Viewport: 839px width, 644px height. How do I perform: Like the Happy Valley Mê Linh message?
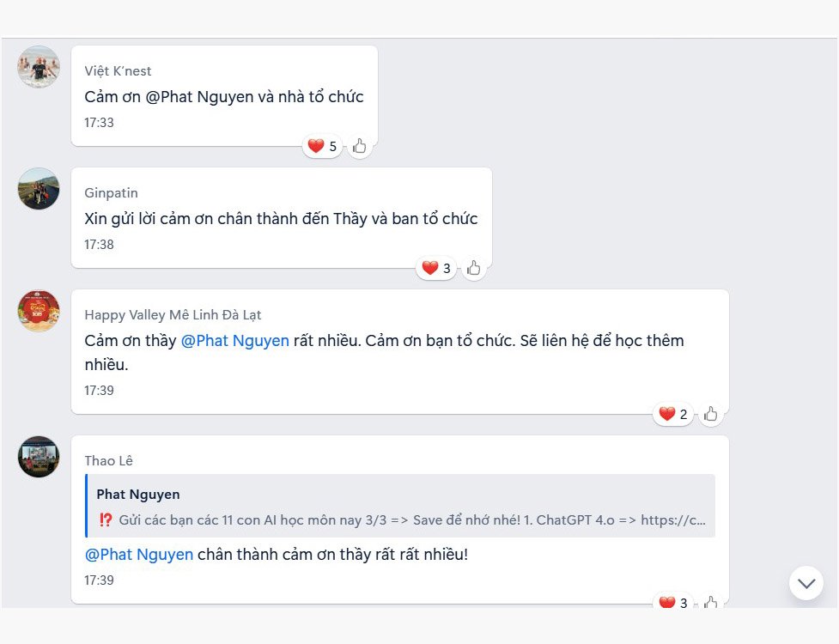[710, 415]
